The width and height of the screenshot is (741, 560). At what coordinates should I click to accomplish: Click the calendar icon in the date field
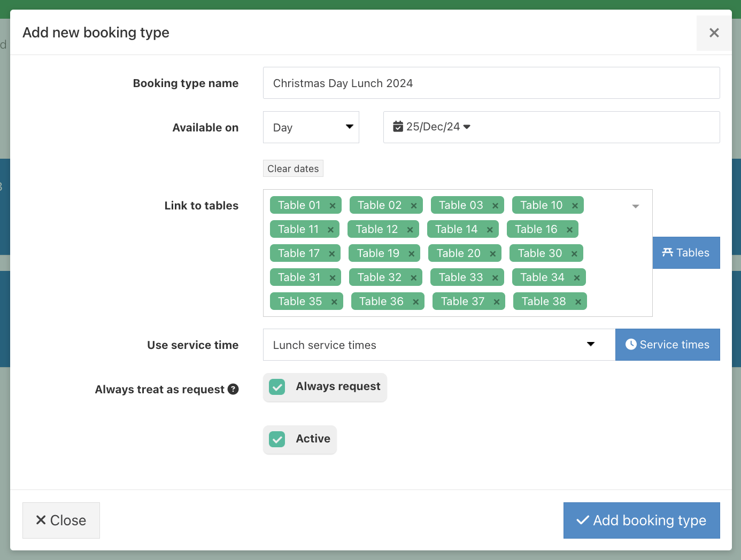(398, 126)
